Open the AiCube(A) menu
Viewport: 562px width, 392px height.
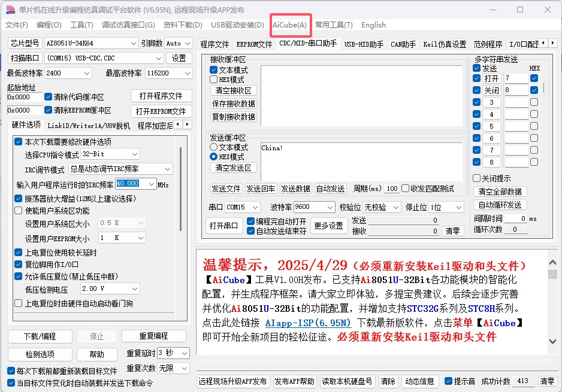pyautogui.click(x=289, y=25)
